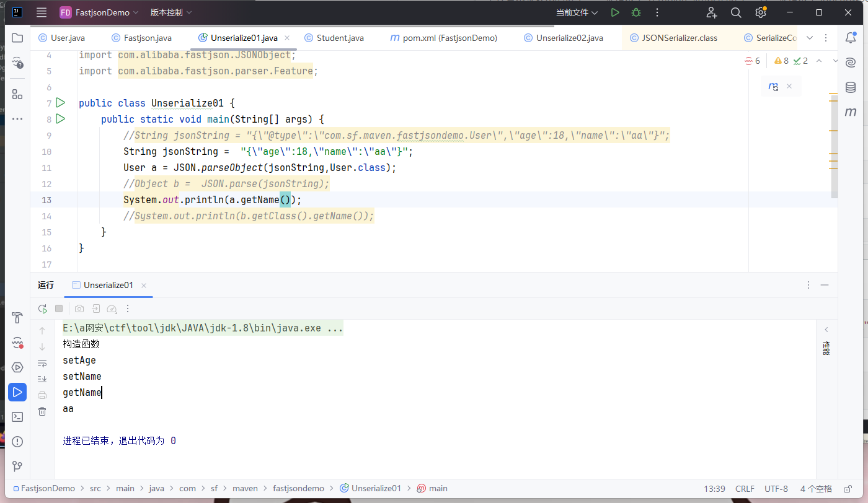Click the Maven reload changes icon

pyautogui.click(x=773, y=87)
